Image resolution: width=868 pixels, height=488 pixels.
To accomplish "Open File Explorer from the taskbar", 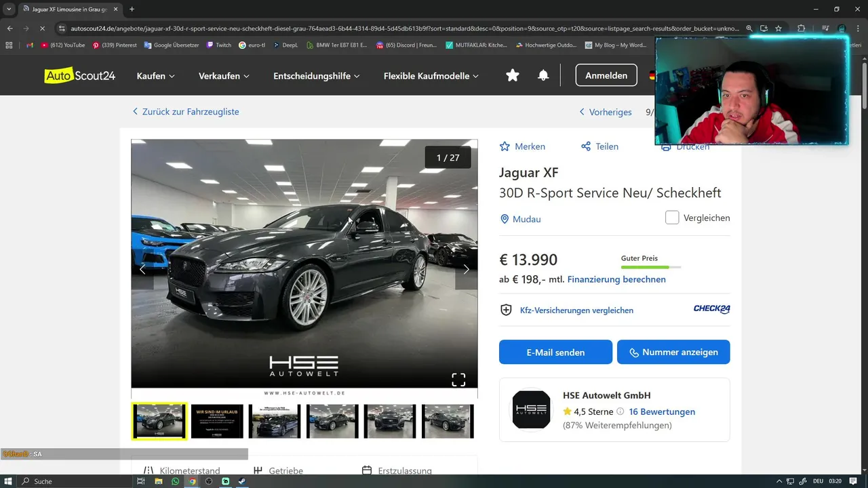I will [x=159, y=481].
